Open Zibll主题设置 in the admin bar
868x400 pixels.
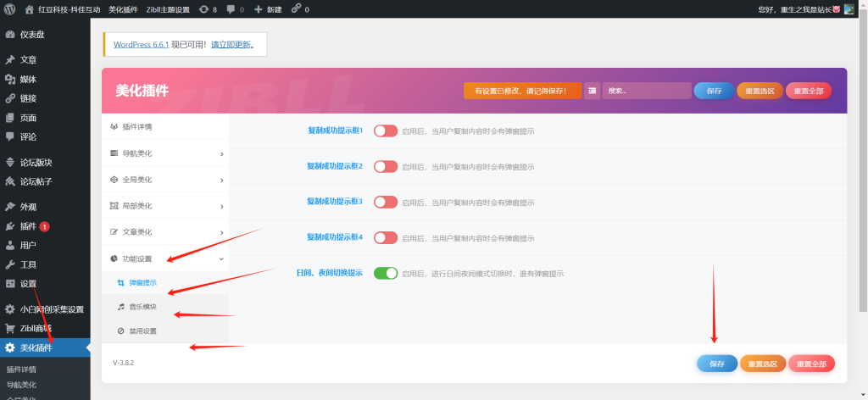click(169, 8)
